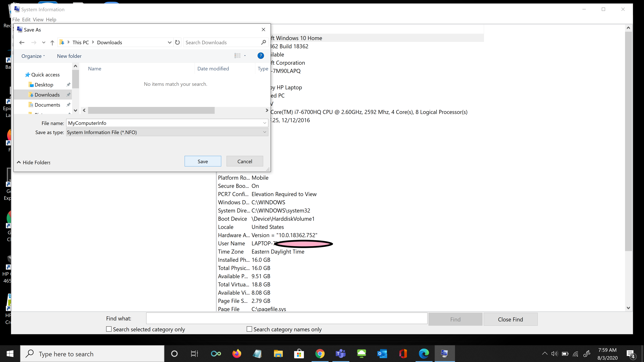The width and height of the screenshot is (644, 362).
Task: Click the pin icon next to Documents
Action: click(68, 105)
